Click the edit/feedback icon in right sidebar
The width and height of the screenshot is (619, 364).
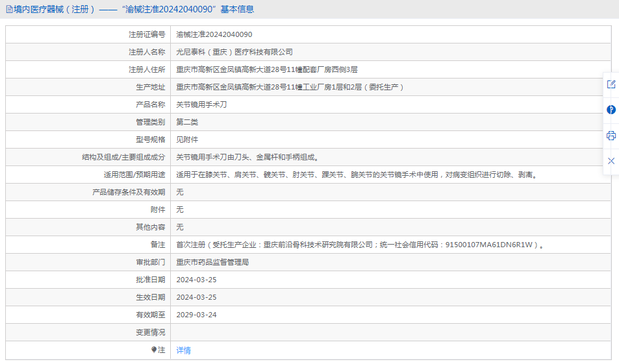(611, 84)
